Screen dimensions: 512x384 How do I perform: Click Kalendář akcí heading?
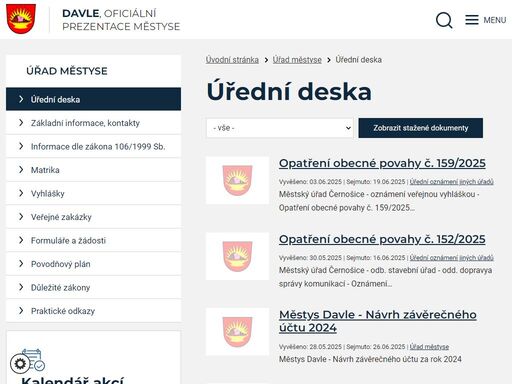73,380
